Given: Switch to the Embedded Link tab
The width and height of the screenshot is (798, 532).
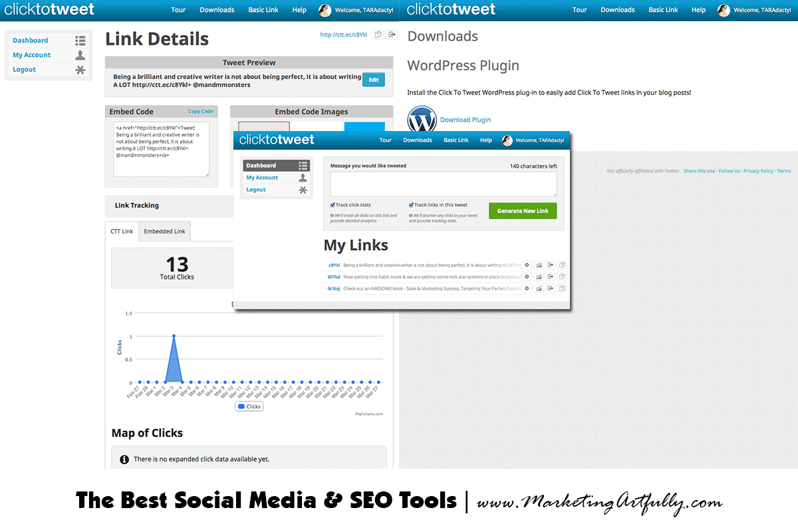Looking at the screenshot, I should 165,231.
